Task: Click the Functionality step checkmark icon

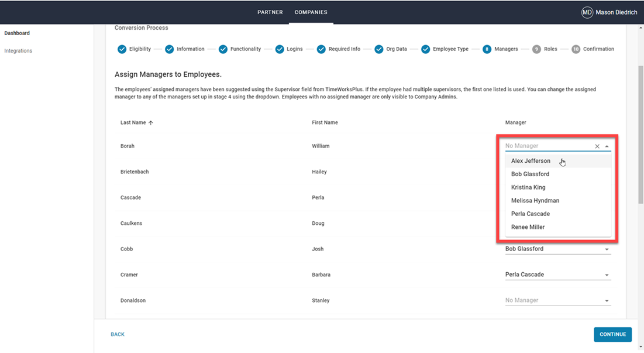Action: tap(223, 49)
